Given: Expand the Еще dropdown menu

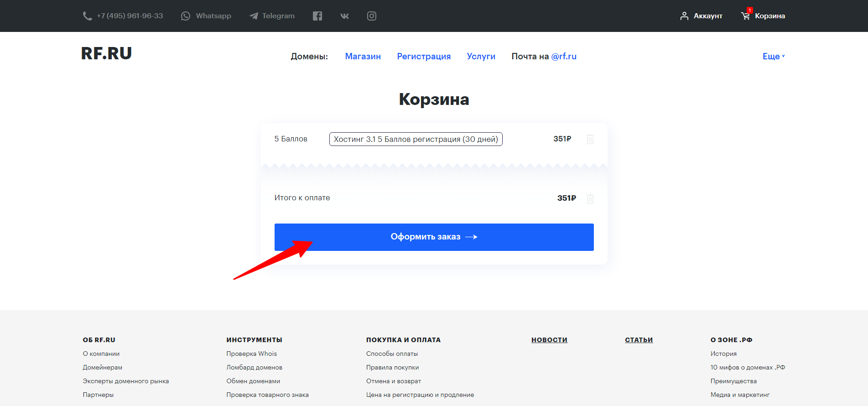Looking at the screenshot, I should tap(773, 56).
